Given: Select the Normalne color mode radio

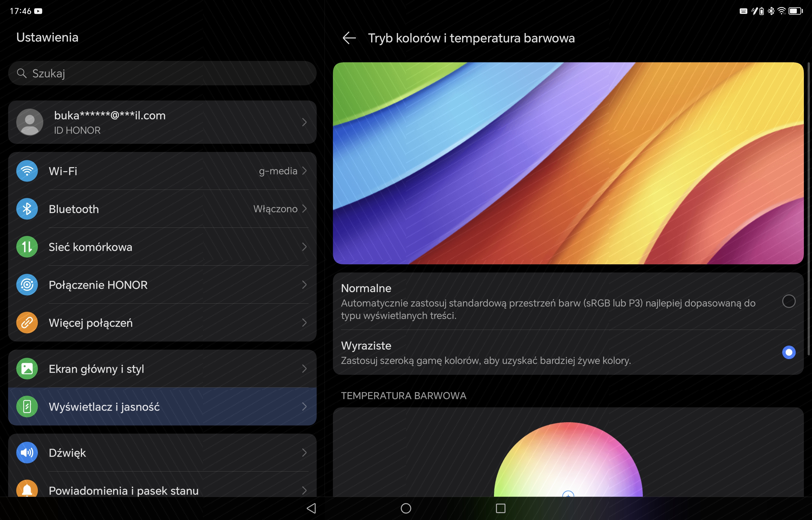Looking at the screenshot, I should pos(789,301).
